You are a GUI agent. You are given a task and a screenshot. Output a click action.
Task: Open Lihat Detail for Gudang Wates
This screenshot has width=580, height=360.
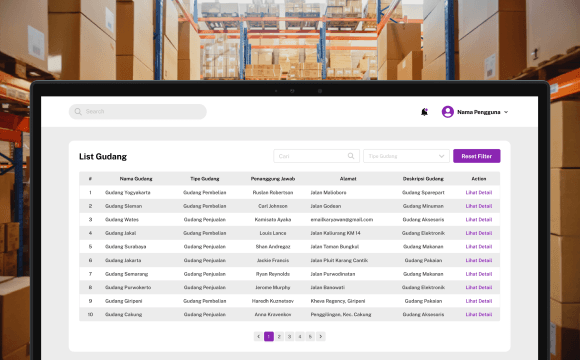coord(479,219)
